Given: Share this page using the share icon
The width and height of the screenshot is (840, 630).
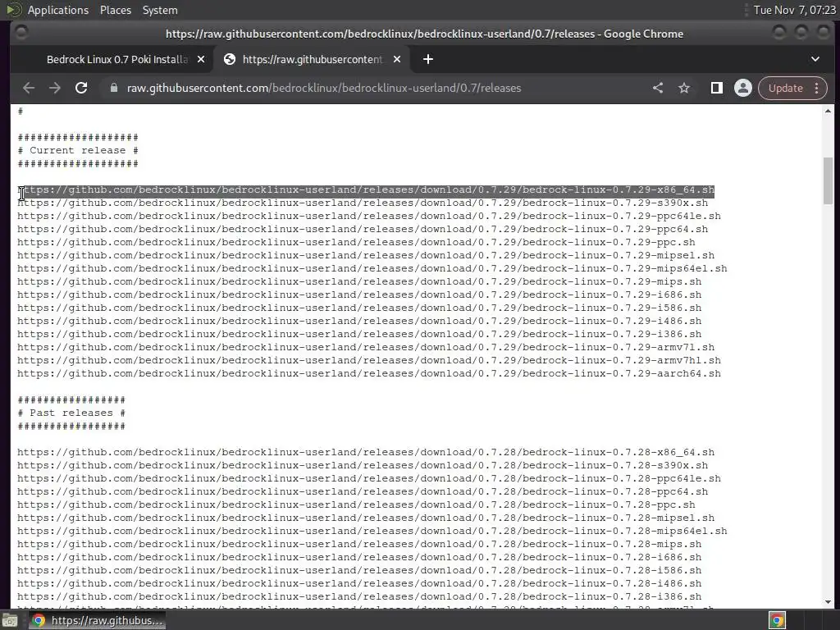Looking at the screenshot, I should point(658,88).
